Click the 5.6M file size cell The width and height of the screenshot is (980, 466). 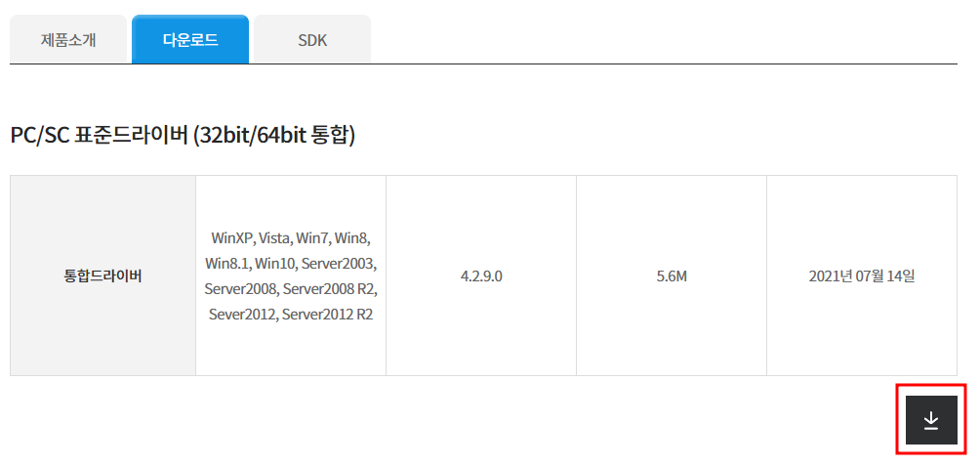672,275
